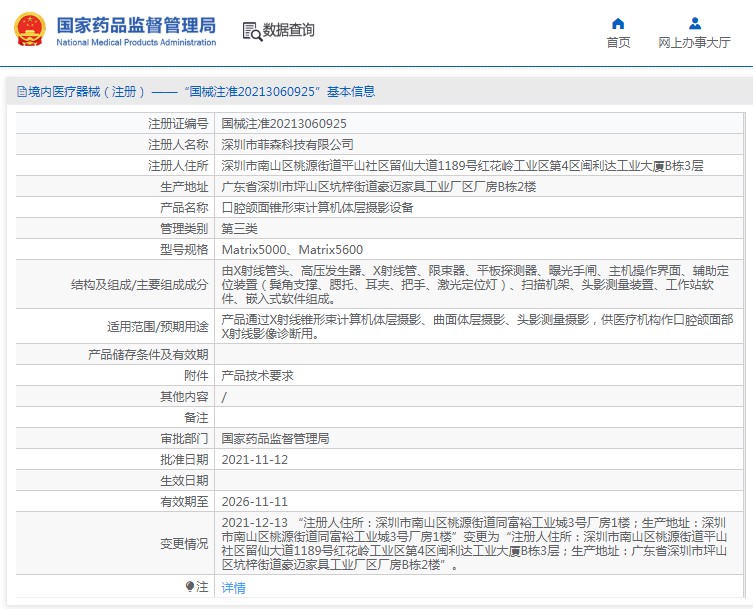Click the home icon above 首页
Image resolution: width=753 pixels, height=609 pixels.
point(618,24)
